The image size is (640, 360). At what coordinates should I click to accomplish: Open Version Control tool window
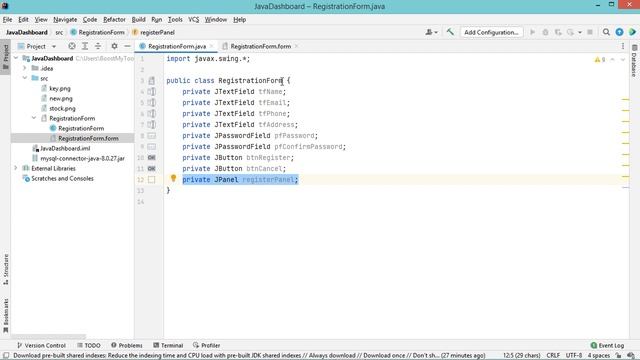tap(41, 345)
